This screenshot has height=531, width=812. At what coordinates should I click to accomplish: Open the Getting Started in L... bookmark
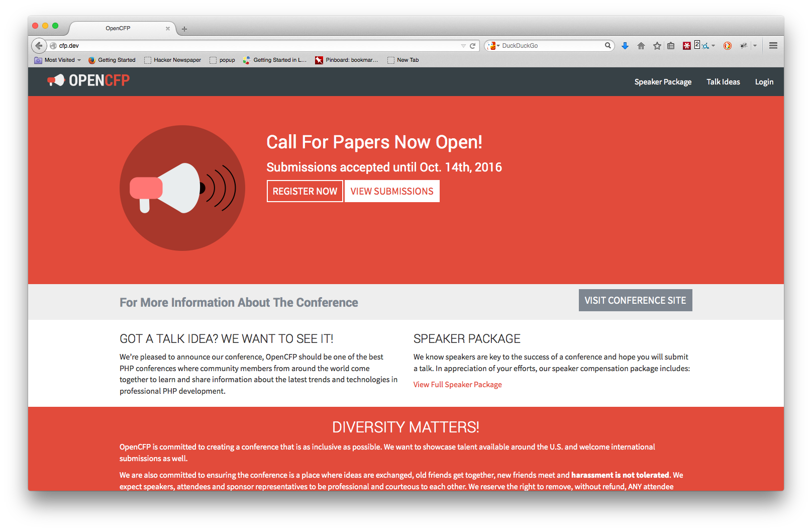(274, 60)
